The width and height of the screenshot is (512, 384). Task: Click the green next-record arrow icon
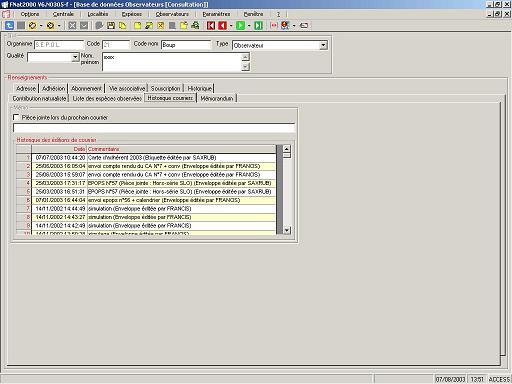coord(240,25)
